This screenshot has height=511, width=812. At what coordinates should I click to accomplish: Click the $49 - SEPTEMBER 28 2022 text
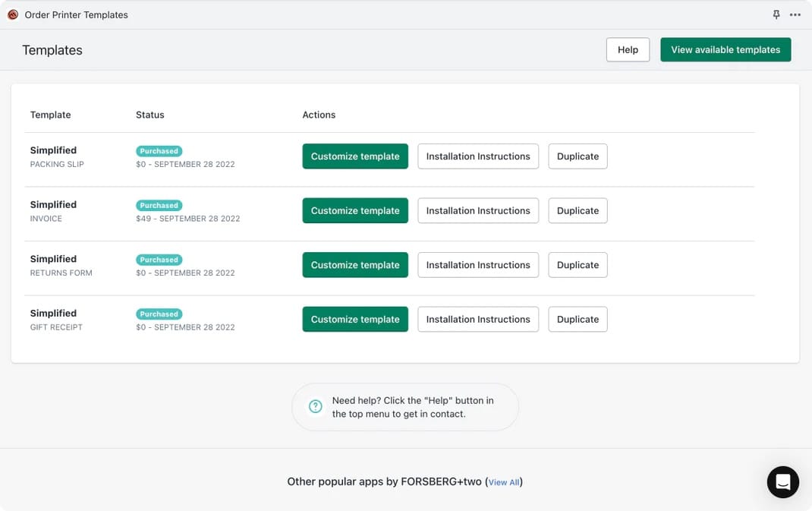click(188, 219)
